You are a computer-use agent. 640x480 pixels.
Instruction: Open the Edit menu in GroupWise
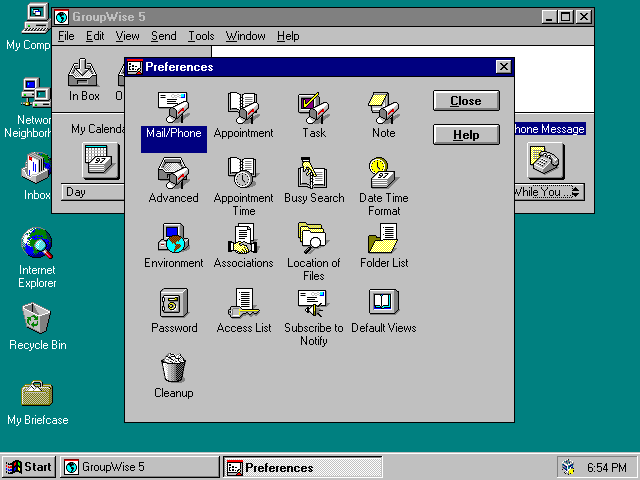click(x=95, y=36)
